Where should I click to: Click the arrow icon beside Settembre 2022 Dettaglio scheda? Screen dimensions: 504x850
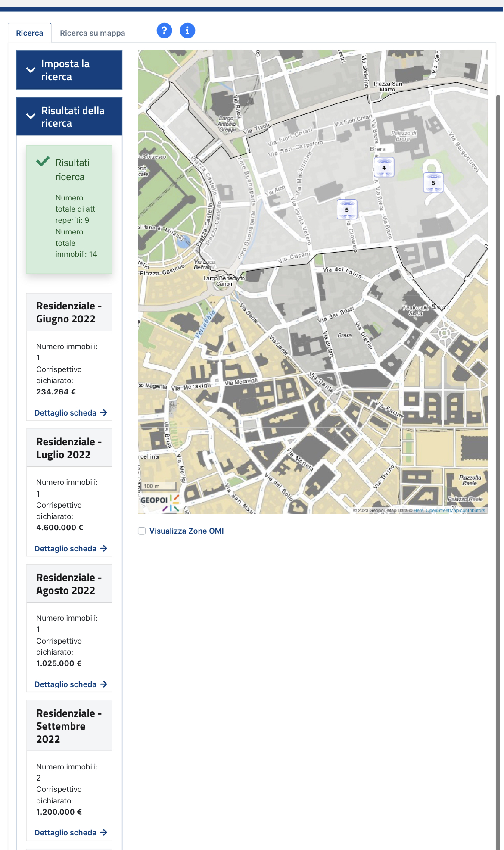pyautogui.click(x=104, y=833)
